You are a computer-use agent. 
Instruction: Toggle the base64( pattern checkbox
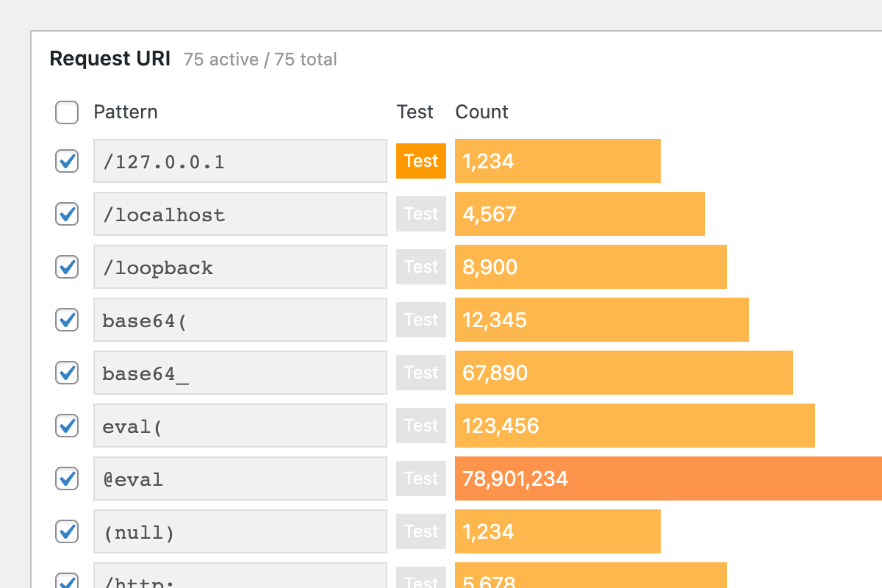(x=66, y=320)
